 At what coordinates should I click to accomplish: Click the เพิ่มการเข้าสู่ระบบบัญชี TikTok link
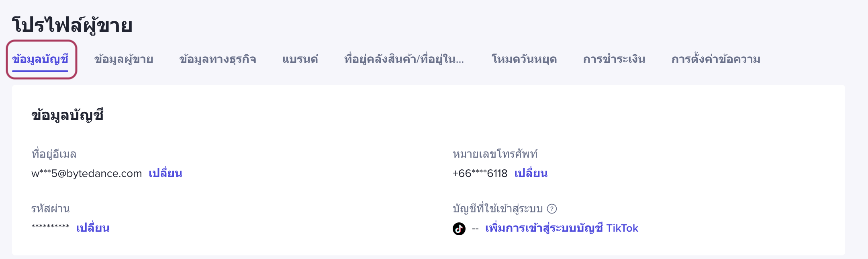(x=562, y=228)
